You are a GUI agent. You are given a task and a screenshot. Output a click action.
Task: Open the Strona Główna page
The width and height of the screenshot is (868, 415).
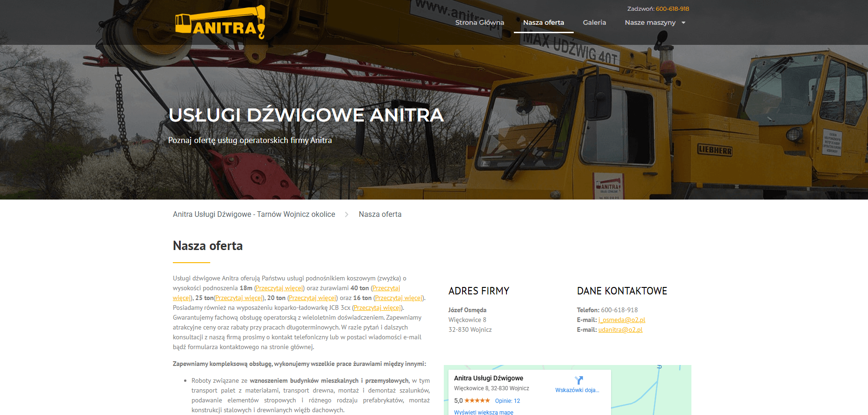point(480,22)
